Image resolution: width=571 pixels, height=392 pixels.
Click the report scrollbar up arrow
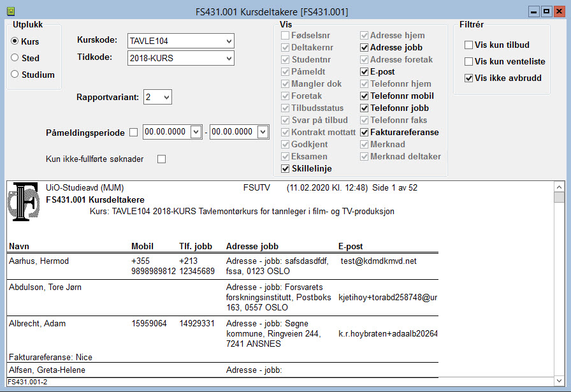[x=560, y=187]
